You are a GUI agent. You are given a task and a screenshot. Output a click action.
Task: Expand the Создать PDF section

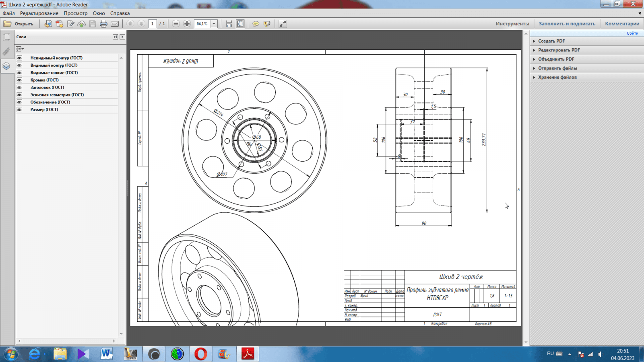[551, 41]
